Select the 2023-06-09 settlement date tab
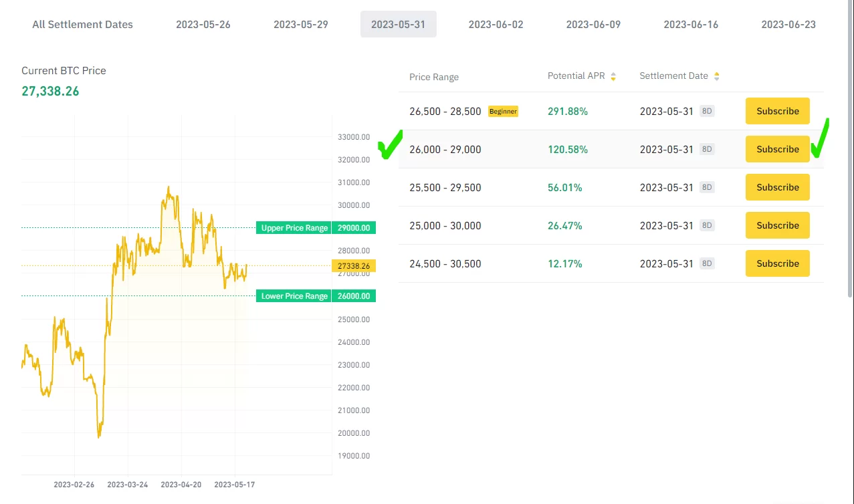 (x=593, y=25)
